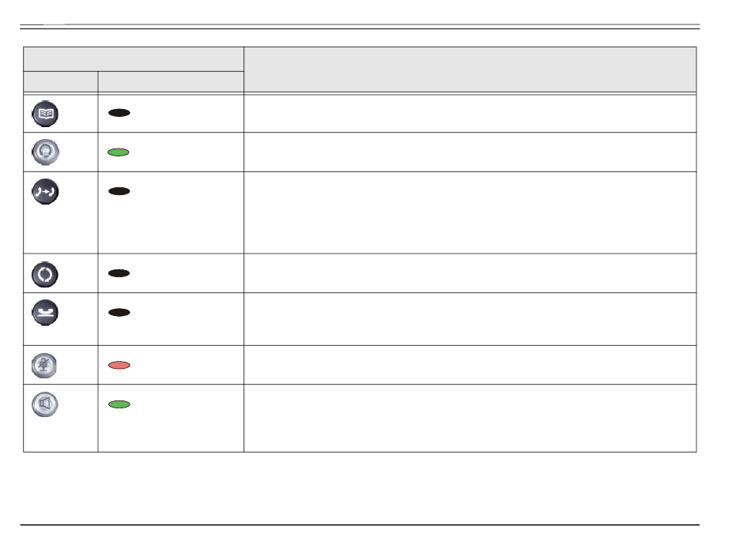Click the call transfer handsets-arrow icon

[45, 191]
